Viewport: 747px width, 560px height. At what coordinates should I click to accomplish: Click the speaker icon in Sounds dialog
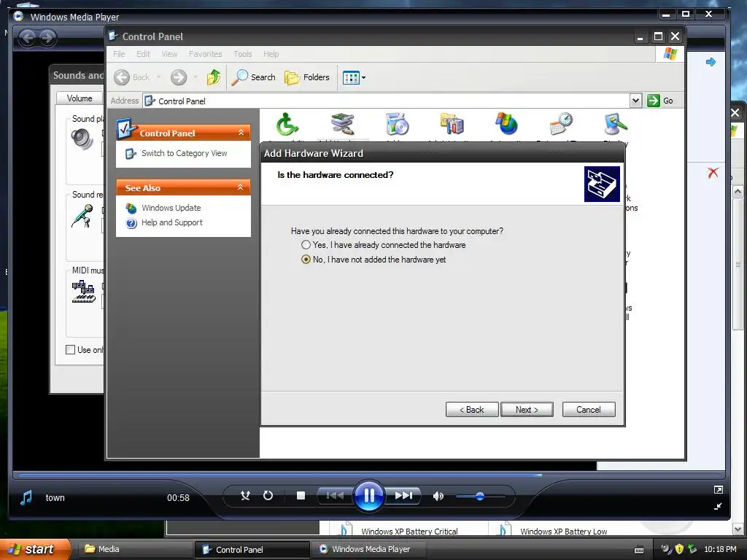point(82,139)
